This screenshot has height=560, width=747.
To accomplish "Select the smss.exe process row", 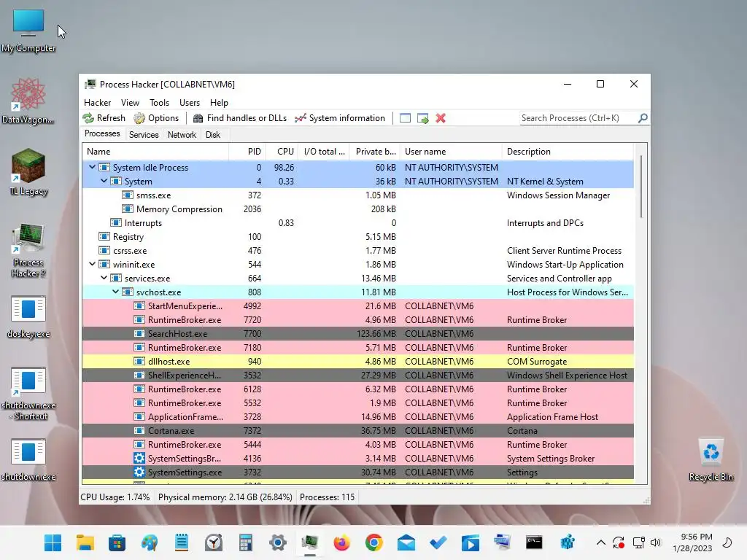I will coord(357,195).
